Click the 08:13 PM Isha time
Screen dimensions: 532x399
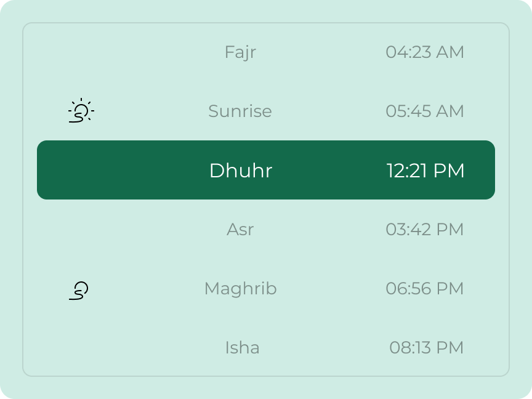tap(426, 348)
